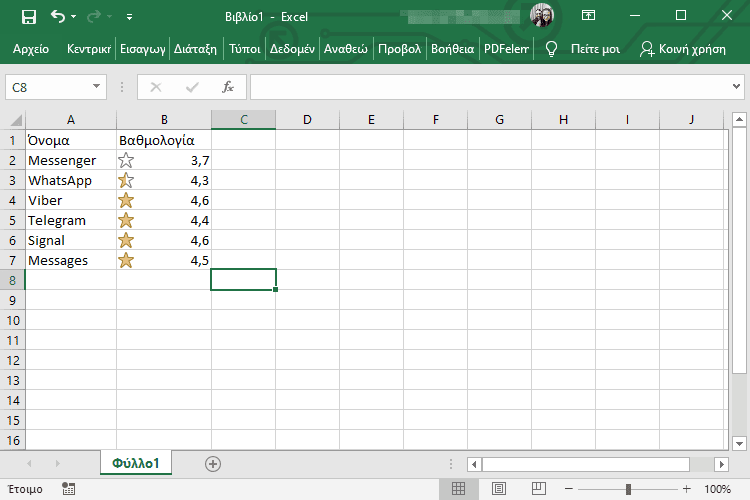Switch to the Τύποι ribbon tab
The width and height of the screenshot is (750, 500).
[244, 49]
